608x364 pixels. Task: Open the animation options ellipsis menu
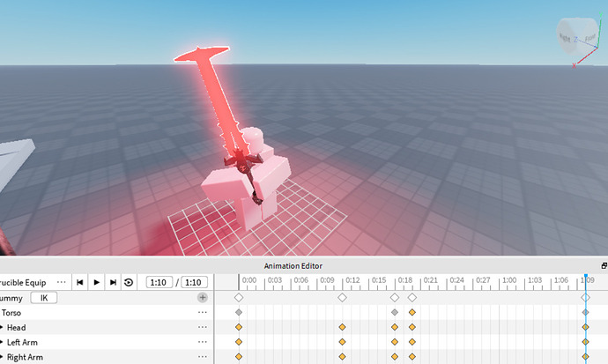pos(62,282)
